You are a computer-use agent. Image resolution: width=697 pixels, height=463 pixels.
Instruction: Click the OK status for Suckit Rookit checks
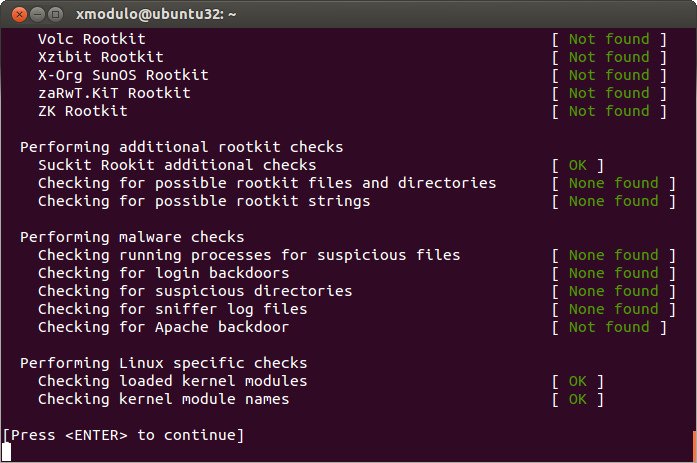tap(578, 165)
